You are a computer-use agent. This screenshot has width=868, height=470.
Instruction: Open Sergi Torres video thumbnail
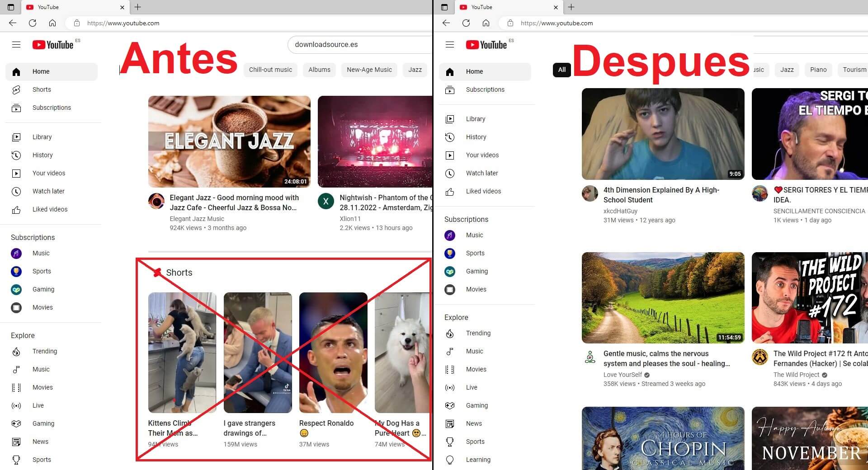point(810,134)
